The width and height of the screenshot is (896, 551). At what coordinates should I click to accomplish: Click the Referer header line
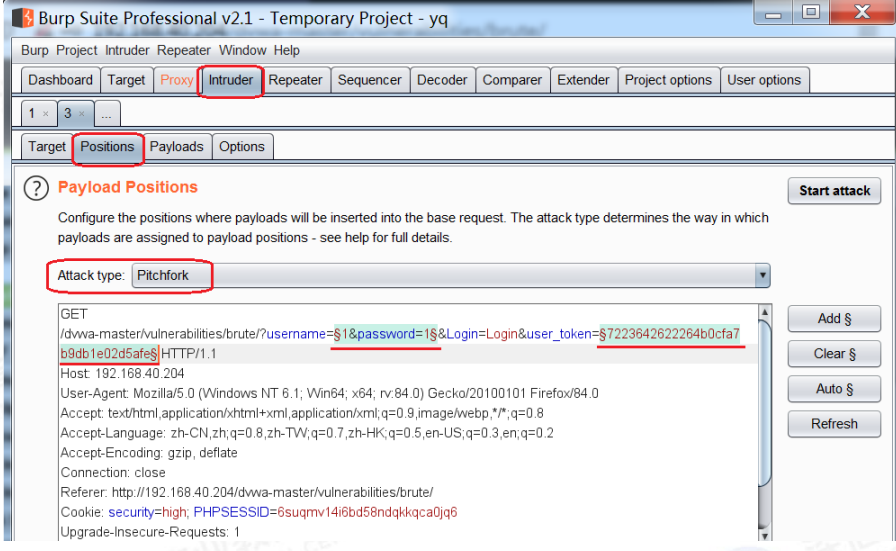tap(247, 493)
